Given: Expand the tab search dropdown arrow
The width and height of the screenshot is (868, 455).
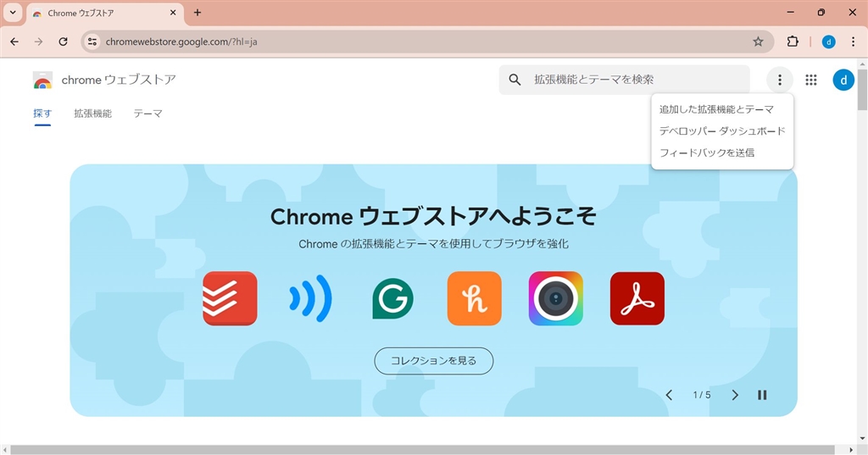Looking at the screenshot, I should pyautogui.click(x=13, y=12).
